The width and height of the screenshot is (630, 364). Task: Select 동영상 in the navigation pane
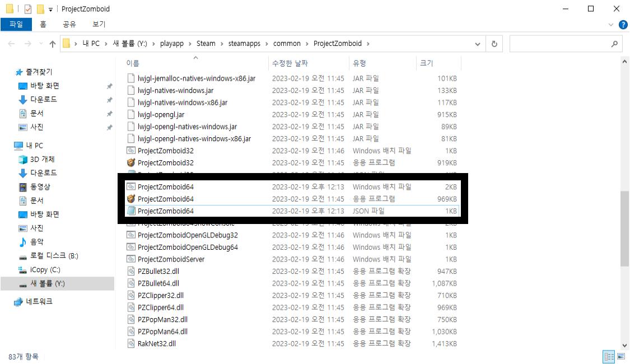40,187
